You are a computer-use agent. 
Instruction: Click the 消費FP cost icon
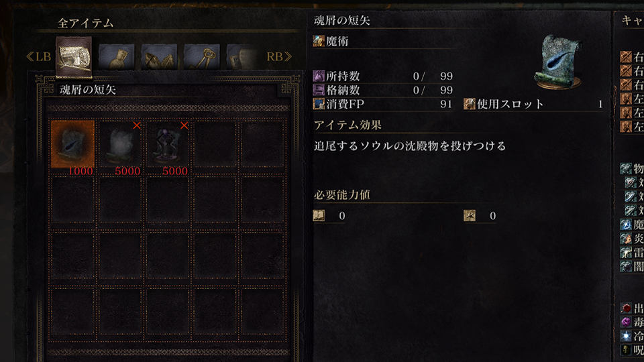[x=319, y=104]
